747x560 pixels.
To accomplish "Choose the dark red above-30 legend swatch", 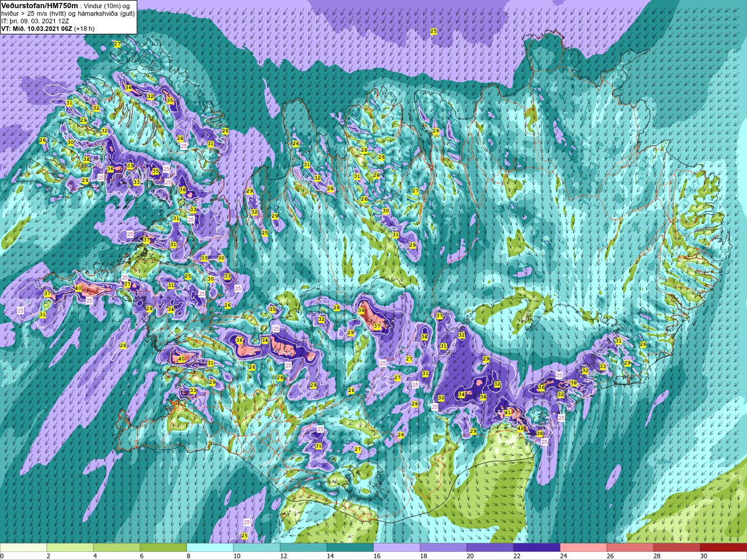I will coord(724,548).
